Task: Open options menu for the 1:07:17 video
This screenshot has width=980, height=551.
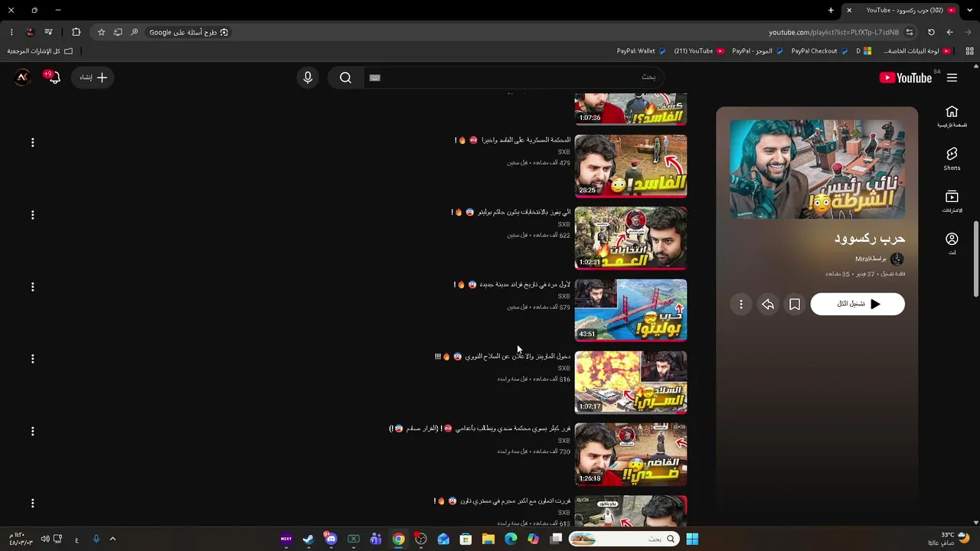Action: click(32, 359)
